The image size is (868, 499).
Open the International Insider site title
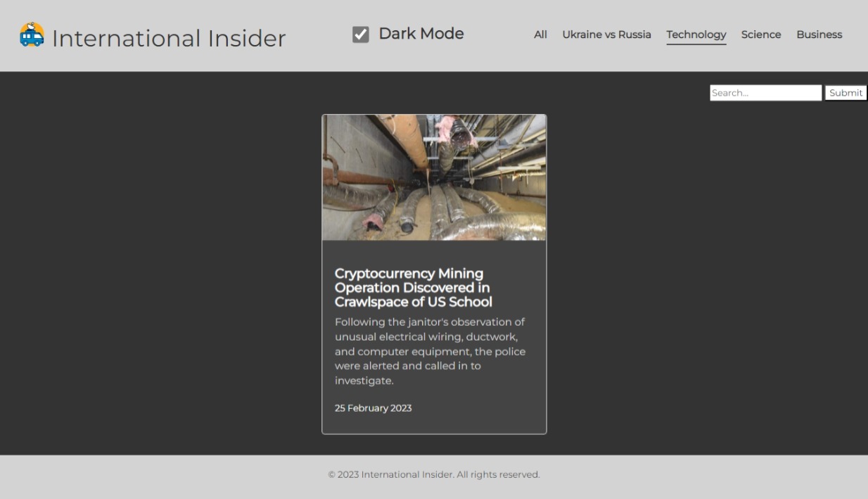[x=169, y=38]
